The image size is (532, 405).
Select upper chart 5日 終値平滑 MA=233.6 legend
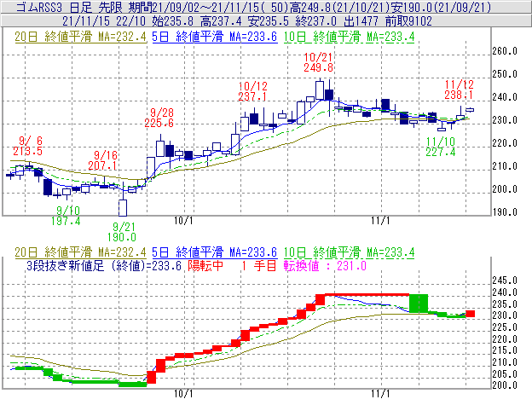click(215, 37)
